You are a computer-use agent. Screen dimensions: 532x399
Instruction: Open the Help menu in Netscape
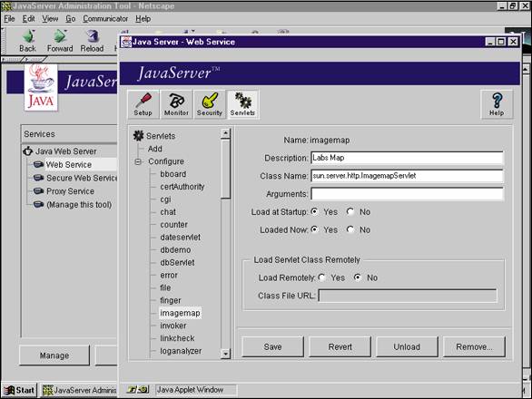click(143, 19)
